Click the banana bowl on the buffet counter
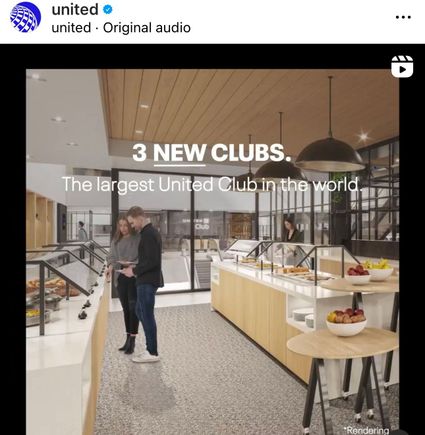 [x=378, y=269]
